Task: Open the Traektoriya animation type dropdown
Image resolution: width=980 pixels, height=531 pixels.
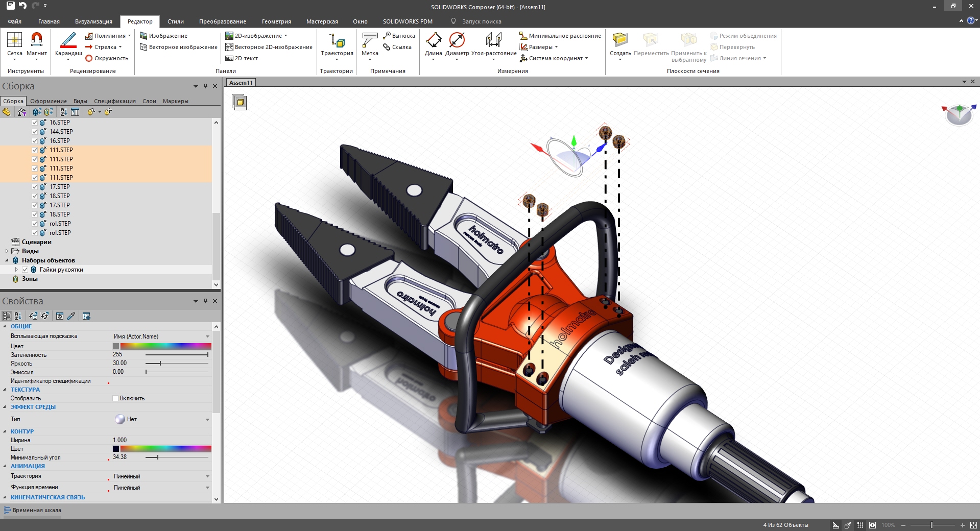Action: point(206,476)
